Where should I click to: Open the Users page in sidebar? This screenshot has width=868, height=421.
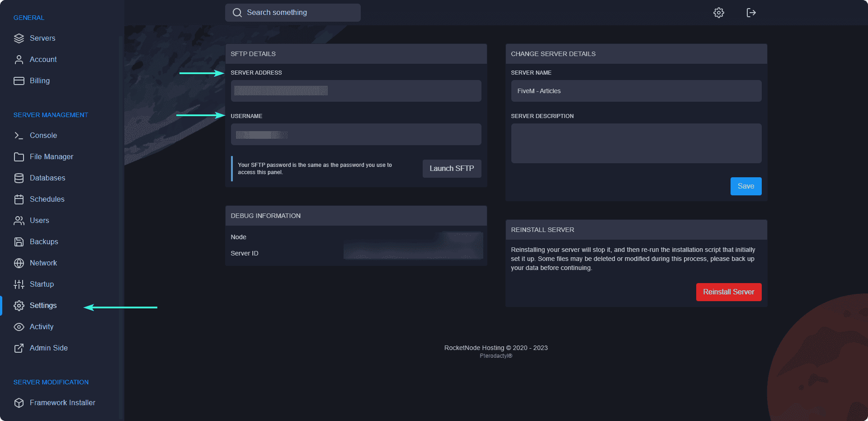(x=39, y=221)
